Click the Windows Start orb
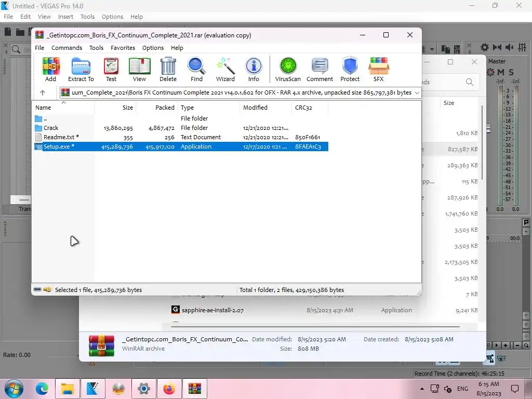 (x=14, y=389)
